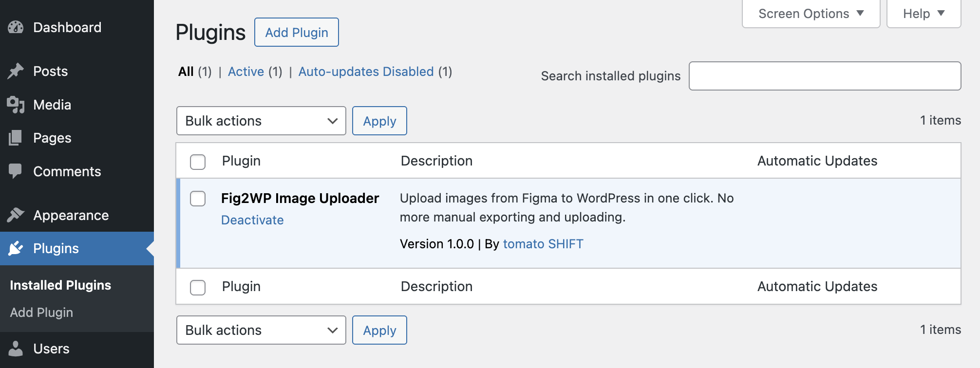Click the Add Plugin button
The width and height of the screenshot is (980, 368).
coord(296,32)
